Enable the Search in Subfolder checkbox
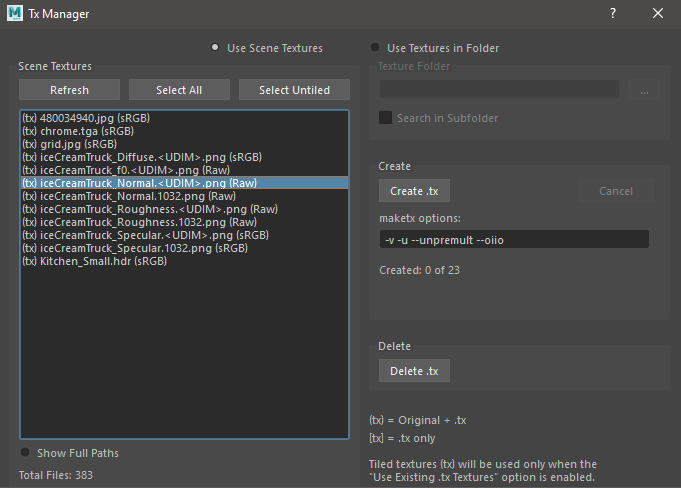Screen dimensions: 681x488 point(386,118)
